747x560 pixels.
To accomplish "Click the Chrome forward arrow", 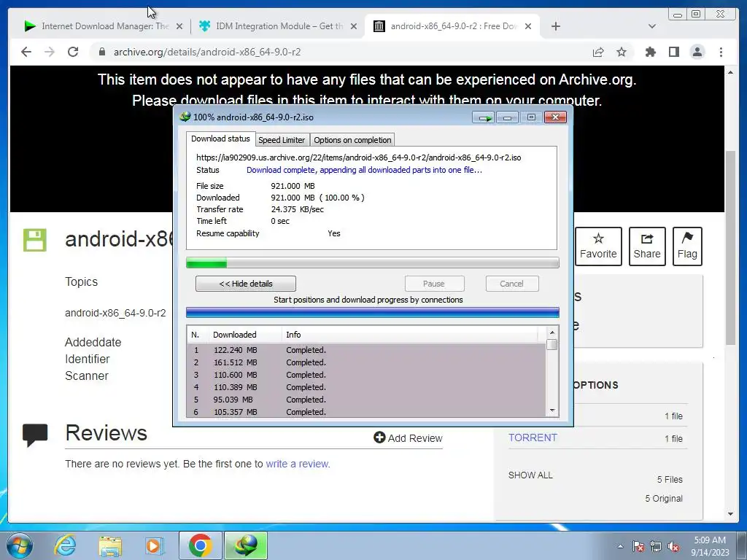I will [x=50, y=52].
